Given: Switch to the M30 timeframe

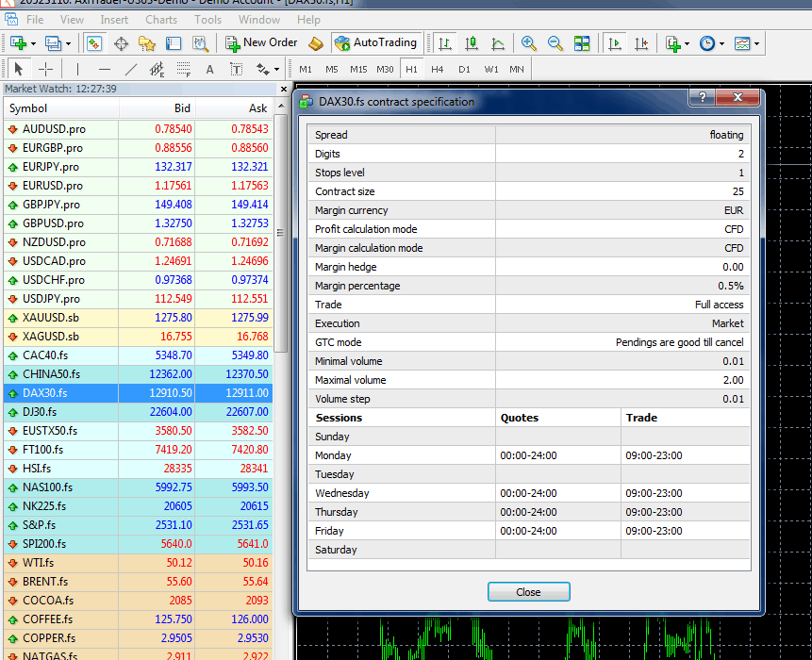Looking at the screenshot, I should pos(385,70).
